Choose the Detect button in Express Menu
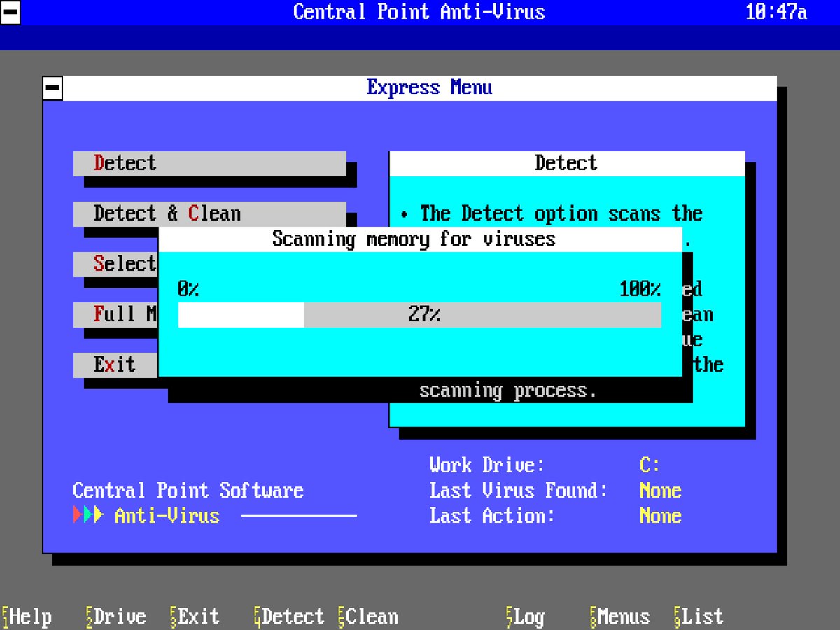 pos(210,164)
